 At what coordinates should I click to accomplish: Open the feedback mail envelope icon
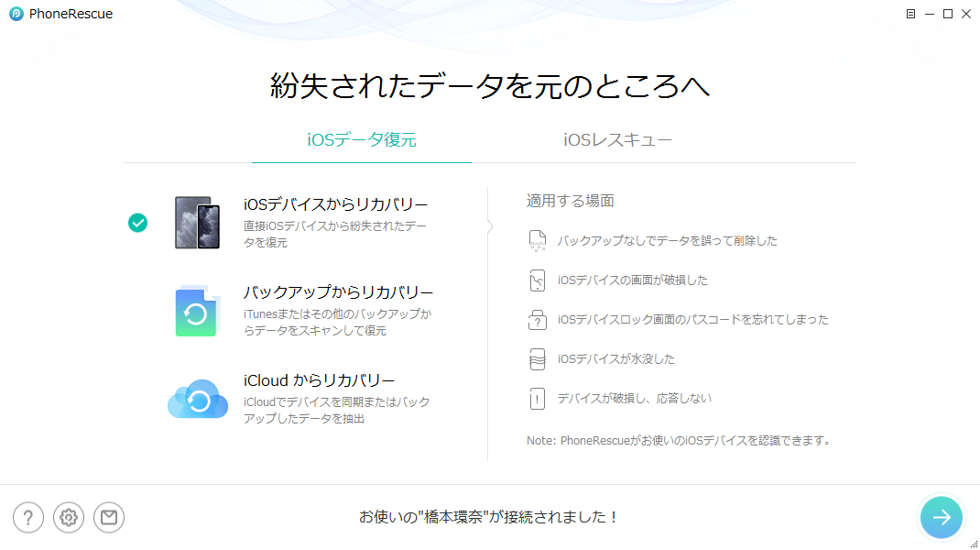click(x=109, y=518)
